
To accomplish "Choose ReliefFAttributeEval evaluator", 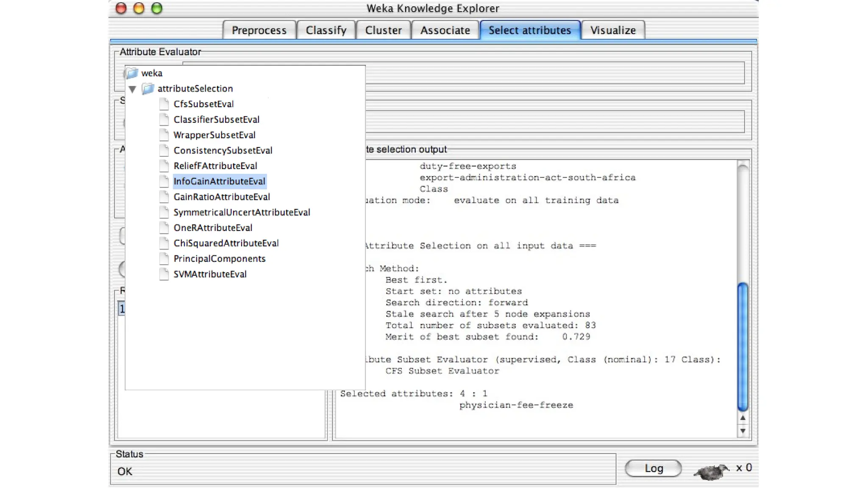I will pos(215,166).
